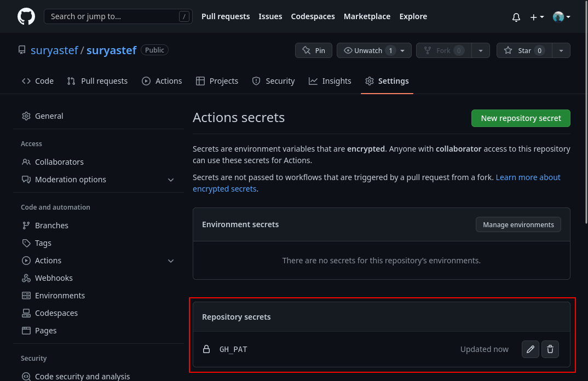Open the notifications bell

[516, 17]
